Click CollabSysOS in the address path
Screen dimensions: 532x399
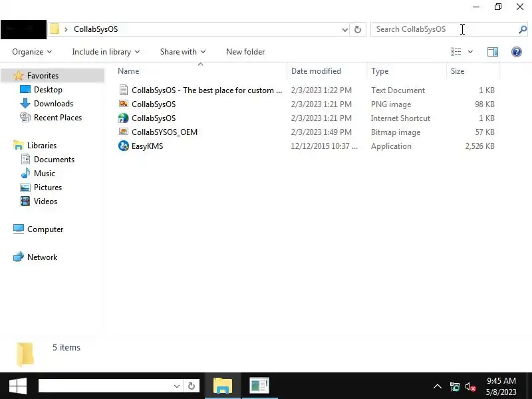pos(96,29)
